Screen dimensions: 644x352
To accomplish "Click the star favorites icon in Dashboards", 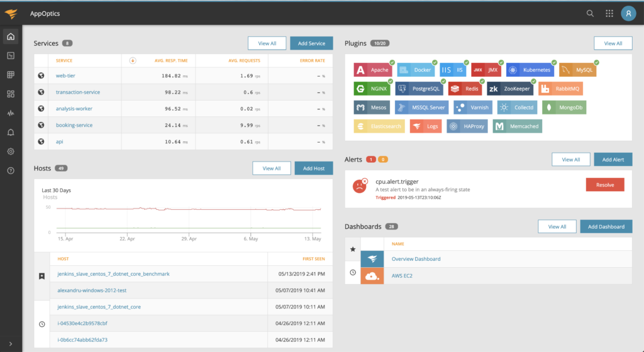I will pos(352,250).
